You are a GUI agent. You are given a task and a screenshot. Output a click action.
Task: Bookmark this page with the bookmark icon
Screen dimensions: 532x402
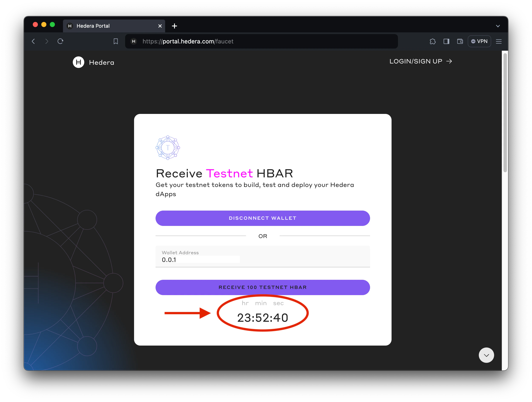tap(116, 41)
